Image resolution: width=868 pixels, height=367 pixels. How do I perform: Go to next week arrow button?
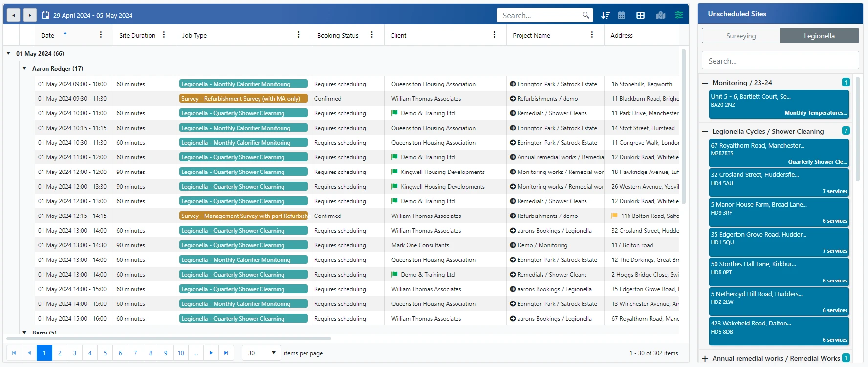tap(30, 15)
